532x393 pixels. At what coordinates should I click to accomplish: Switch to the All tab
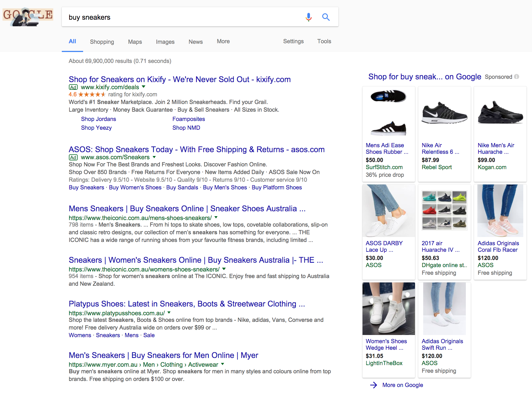click(x=72, y=41)
